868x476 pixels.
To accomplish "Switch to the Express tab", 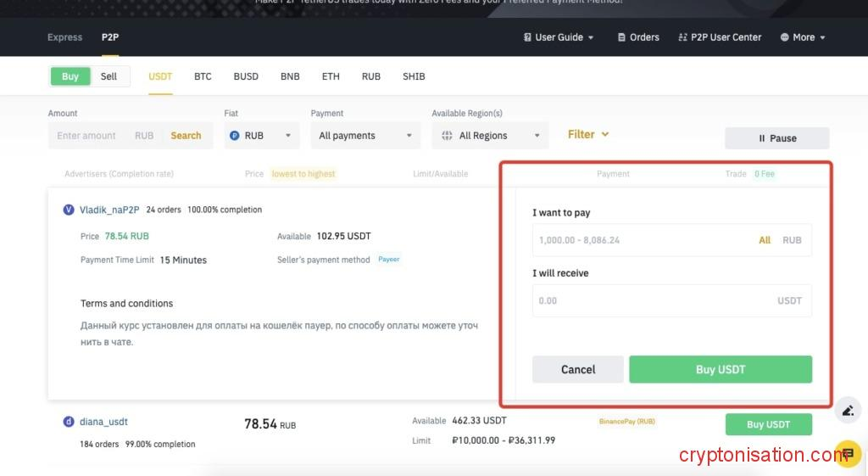I will (x=65, y=37).
